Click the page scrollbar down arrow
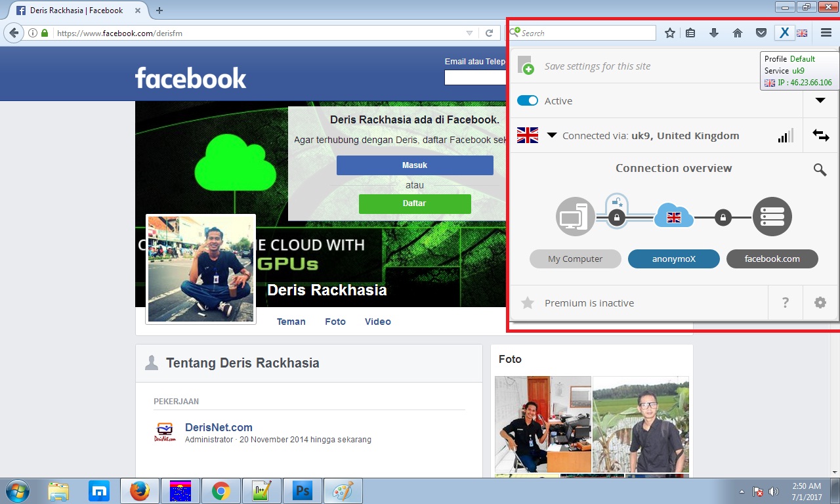Screen dimensions: 840x504 tap(834, 472)
